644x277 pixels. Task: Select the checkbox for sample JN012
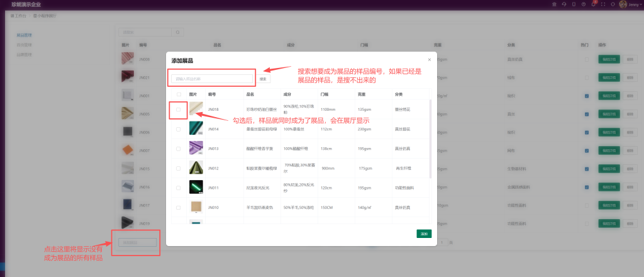tap(179, 168)
